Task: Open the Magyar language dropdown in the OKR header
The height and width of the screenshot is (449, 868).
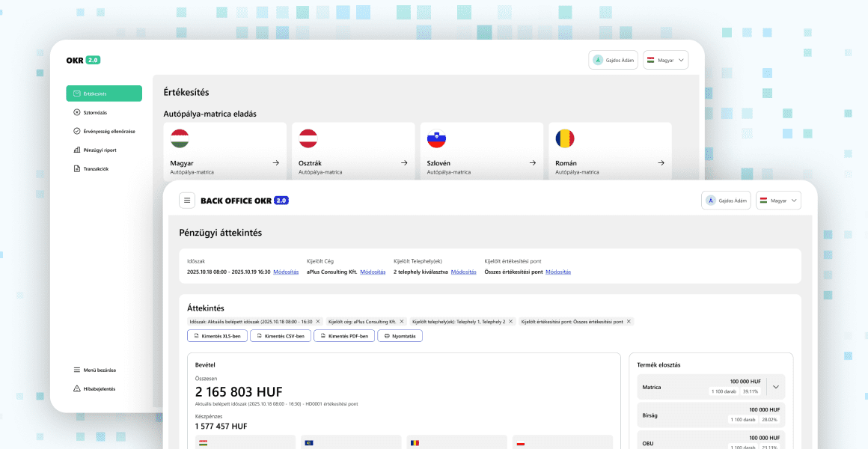Action: click(665, 60)
